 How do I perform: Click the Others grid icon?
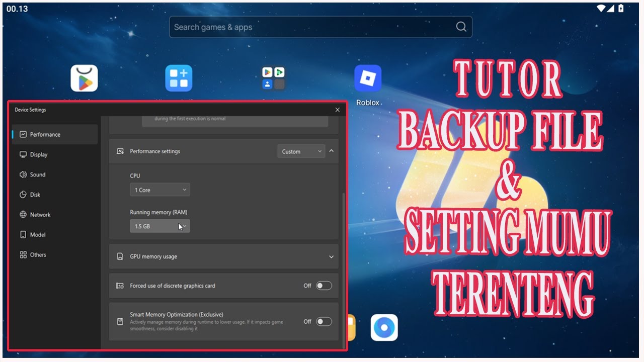click(23, 255)
